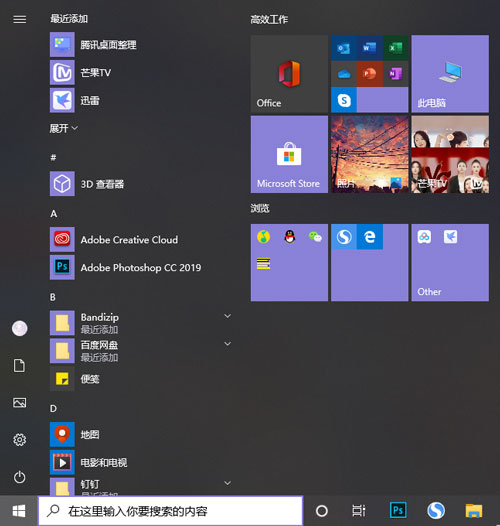Launch 芒果TV from the recently added app list
The height and width of the screenshot is (526, 500).
tap(139, 72)
